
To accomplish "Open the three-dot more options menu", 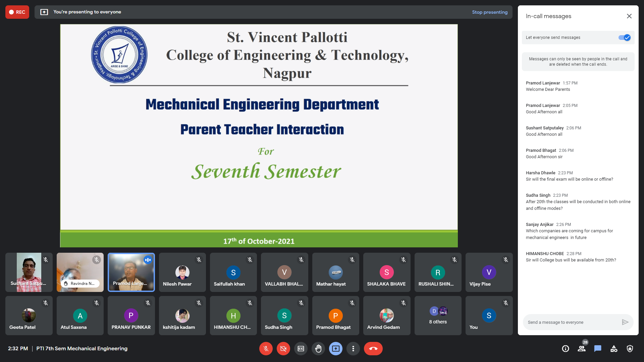I will tap(353, 349).
